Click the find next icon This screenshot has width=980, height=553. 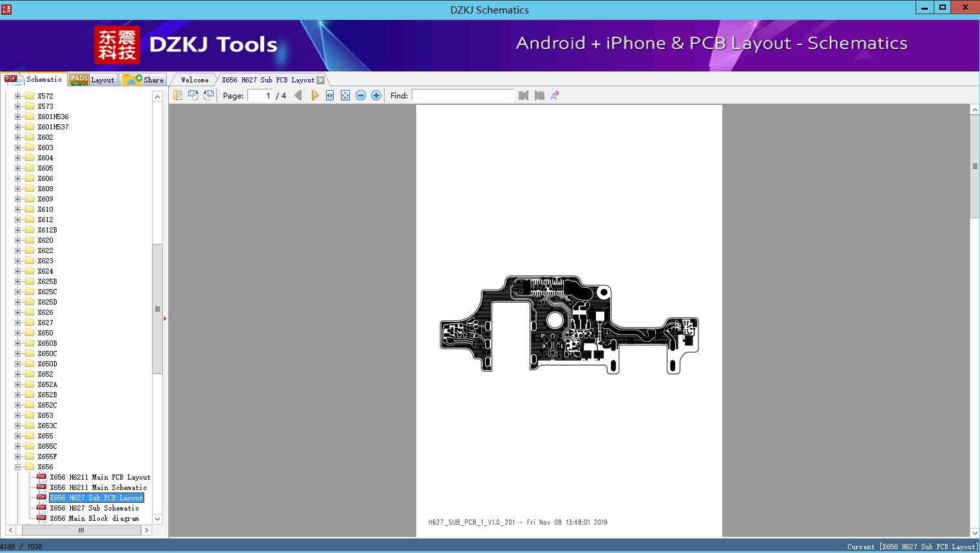(539, 95)
